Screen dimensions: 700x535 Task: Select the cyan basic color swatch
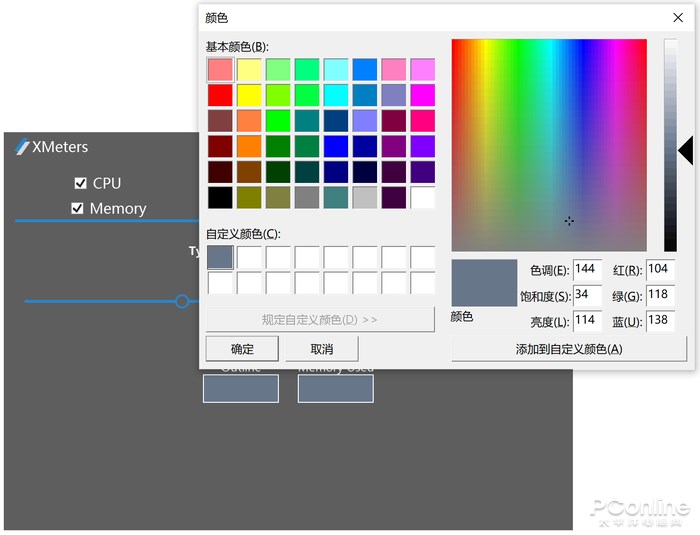[336, 95]
